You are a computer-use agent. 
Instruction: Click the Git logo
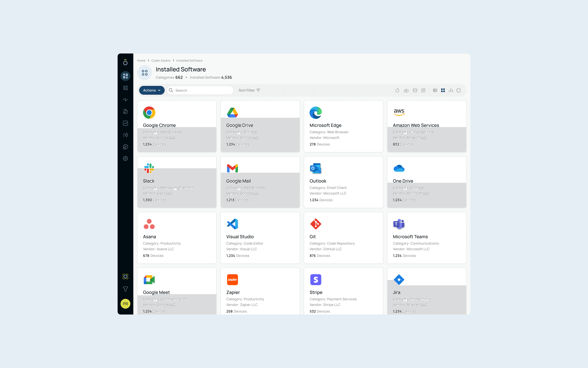[x=316, y=224]
